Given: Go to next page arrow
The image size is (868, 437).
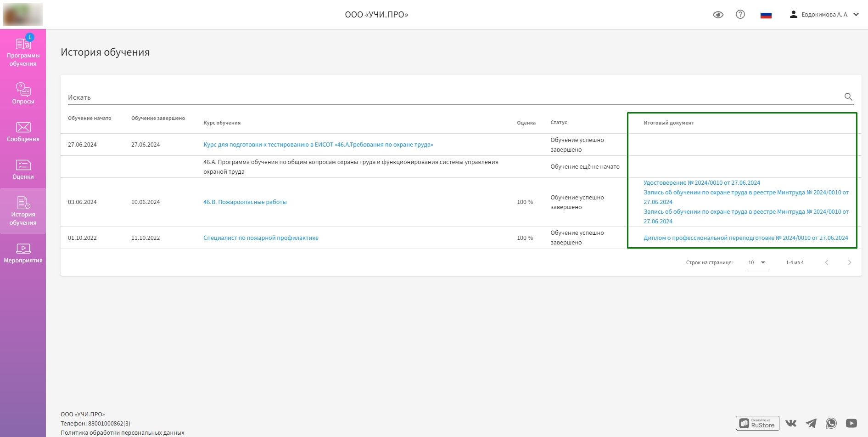Looking at the screenshot, I should (x=849, y=262).
